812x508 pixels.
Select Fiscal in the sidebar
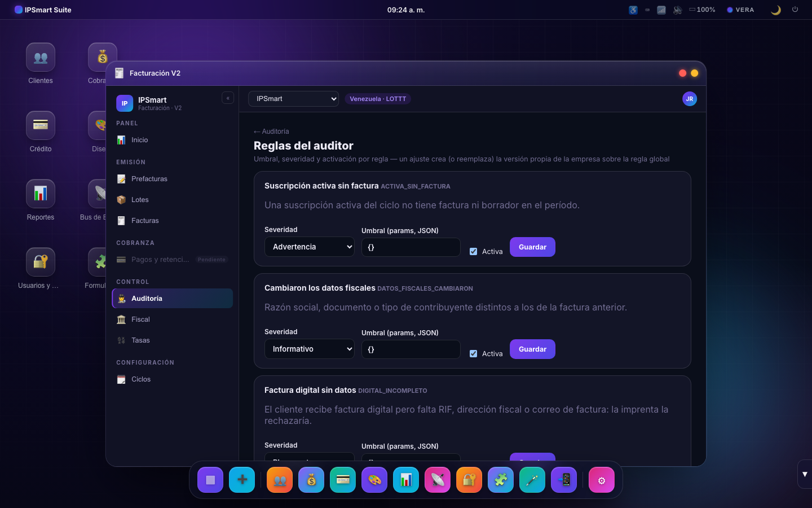[x=173, y=319]
